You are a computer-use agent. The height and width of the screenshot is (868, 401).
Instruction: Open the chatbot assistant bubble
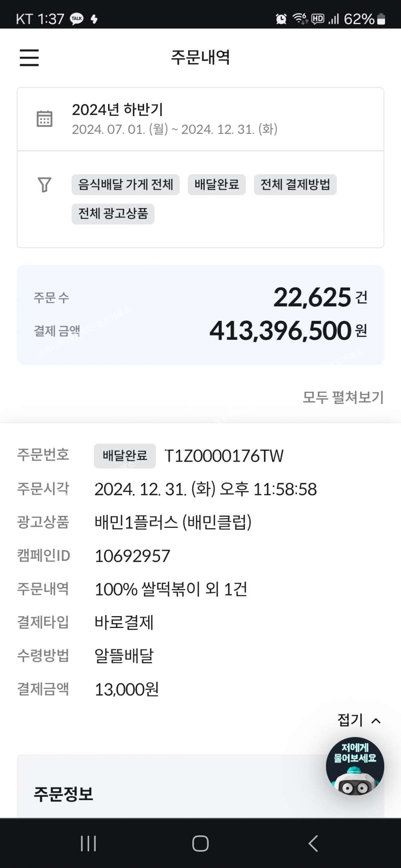click(355, 766)
